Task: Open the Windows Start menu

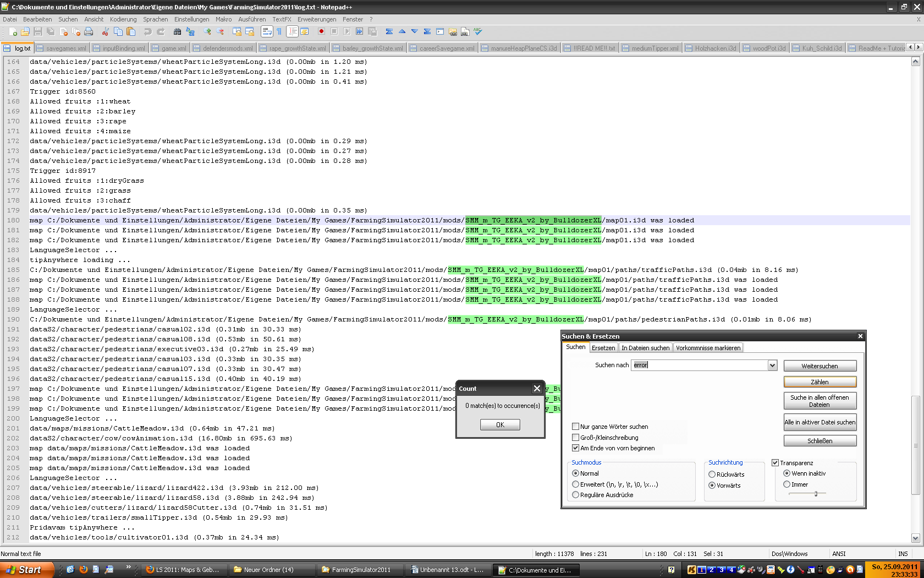Action: (x=27, y=570)
